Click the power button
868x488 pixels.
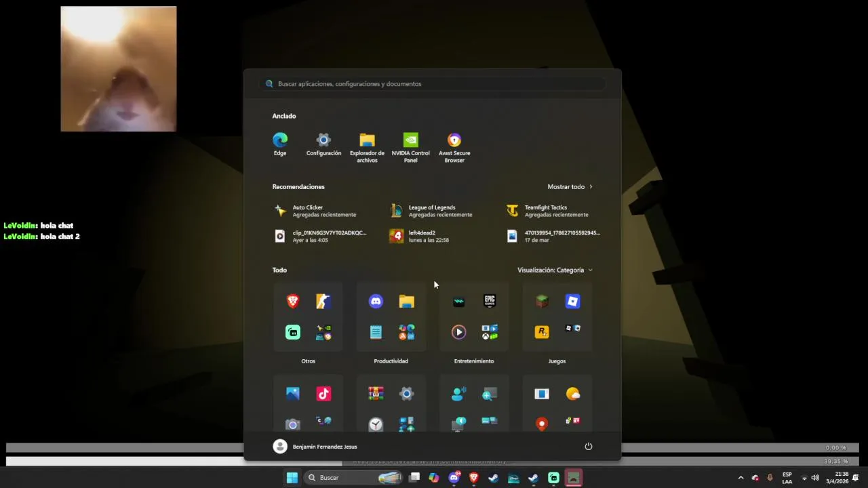(x=588, y=446)
